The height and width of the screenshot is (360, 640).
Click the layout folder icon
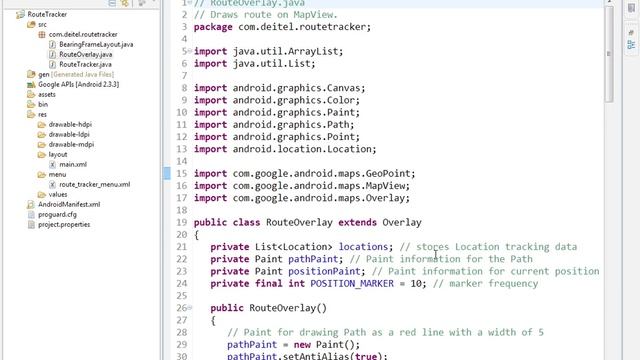click(x=42, y=154)
